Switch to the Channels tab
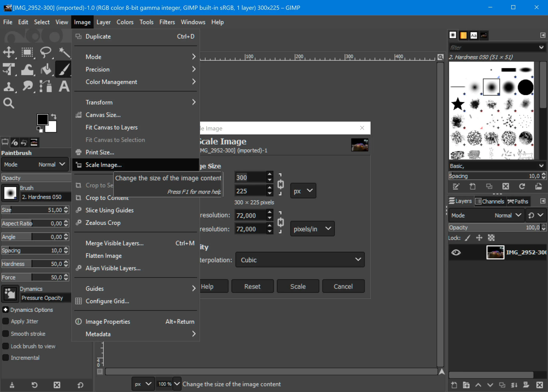 (x=490, y=201)
